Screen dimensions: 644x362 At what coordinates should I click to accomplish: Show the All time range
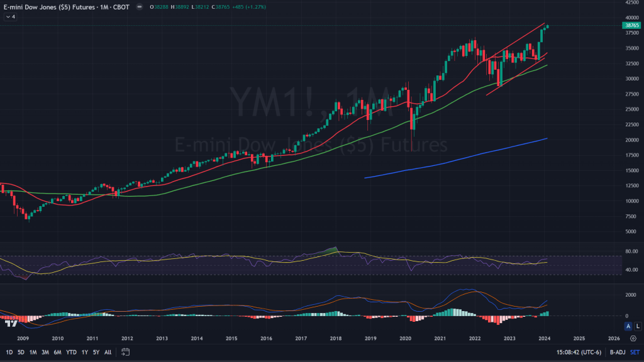tap(108, 352)
